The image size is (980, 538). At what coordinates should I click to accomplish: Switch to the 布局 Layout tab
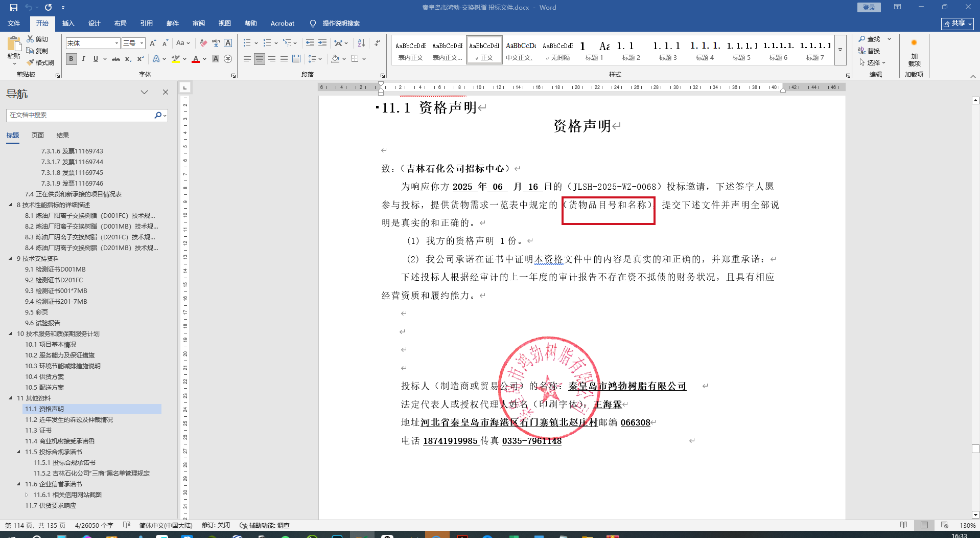(120, 24)
